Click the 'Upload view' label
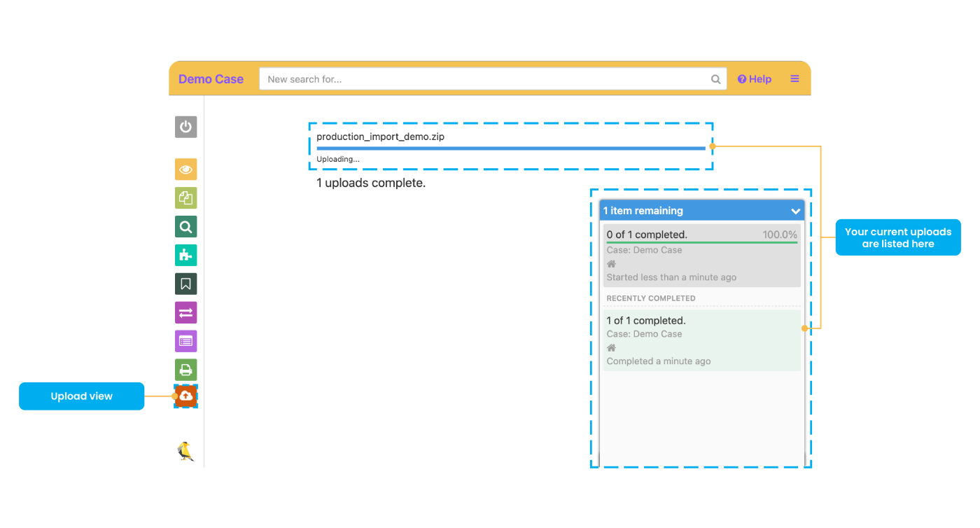This screenshot has height=528, width=980. click(x=81, y=396)
